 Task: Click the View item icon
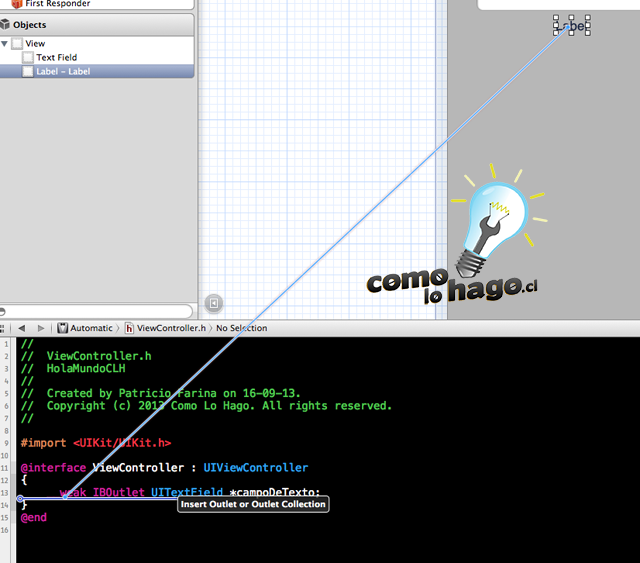[17, 43]
